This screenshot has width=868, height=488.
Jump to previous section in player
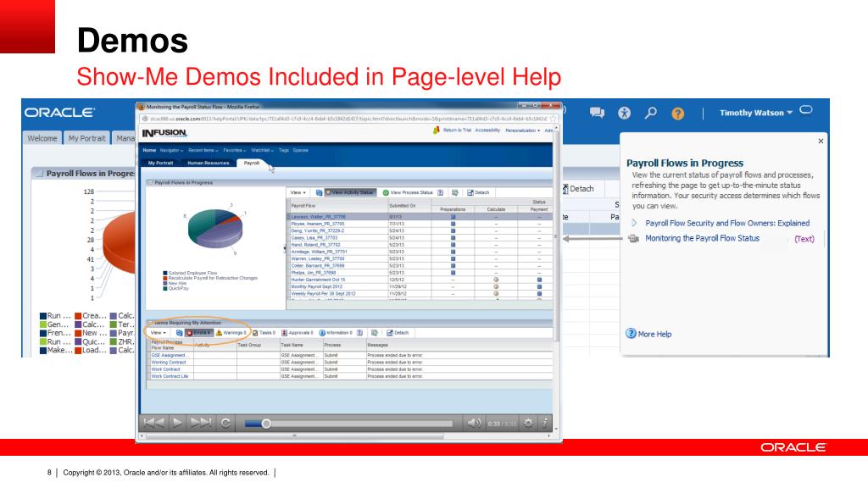(153, 424)
